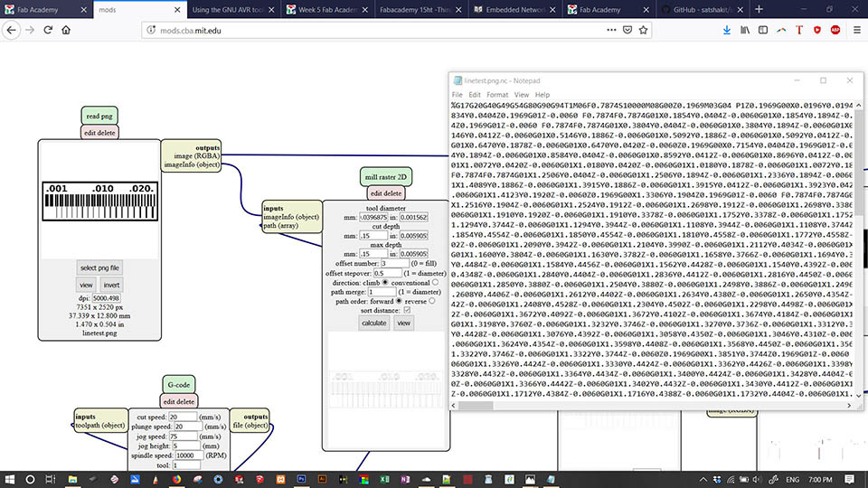The image size is (868, 488).
Task: Click the select png file button
Action: (x=99, y=267)
